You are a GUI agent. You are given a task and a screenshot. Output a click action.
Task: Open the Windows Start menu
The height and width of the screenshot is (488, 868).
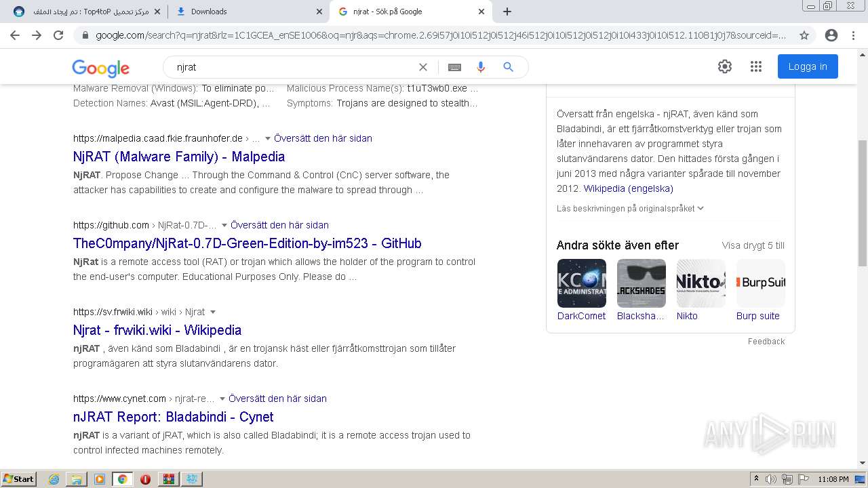(x=19, y=479)
